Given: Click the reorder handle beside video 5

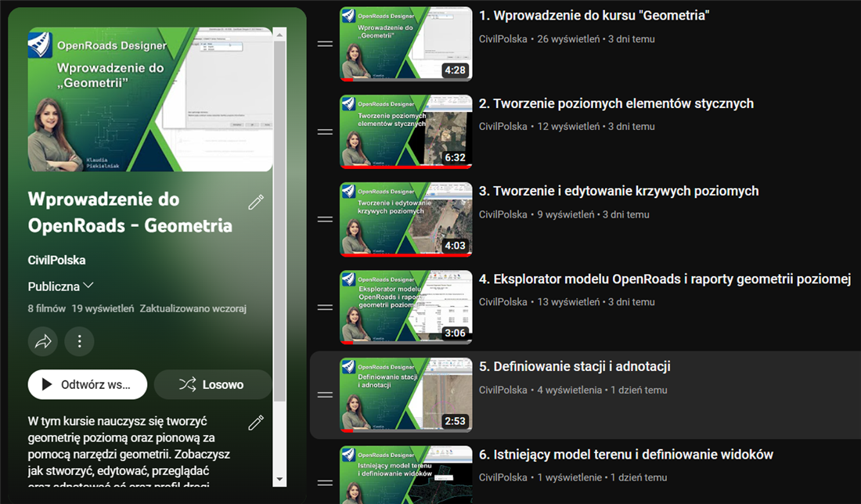Looking at the screenshot, I should point(325,394).
